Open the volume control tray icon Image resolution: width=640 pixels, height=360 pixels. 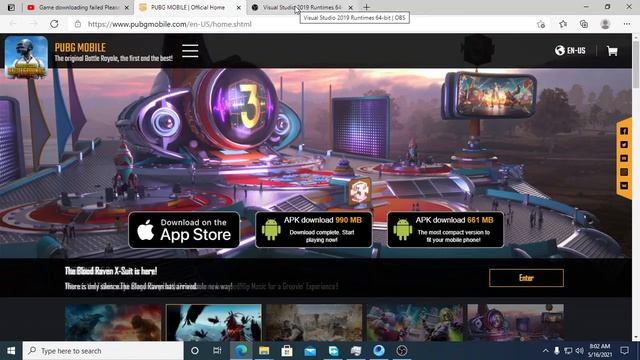(x=579, y=351)
